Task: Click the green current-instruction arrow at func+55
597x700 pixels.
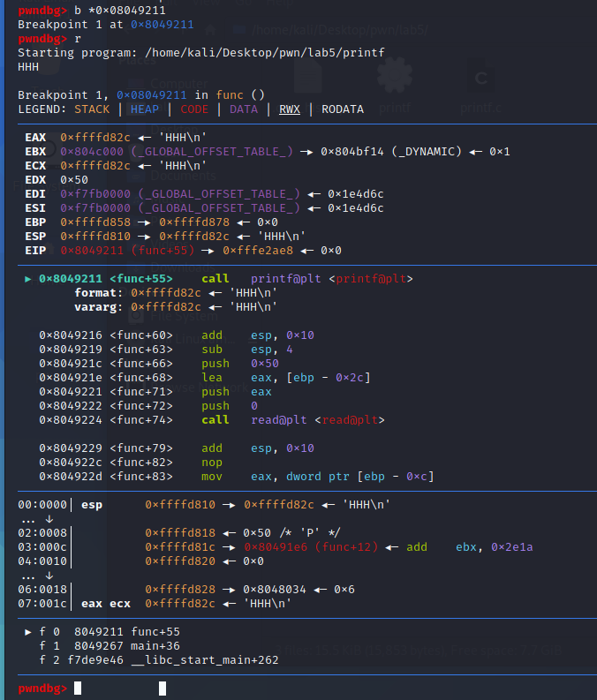Action: (28, 279)
